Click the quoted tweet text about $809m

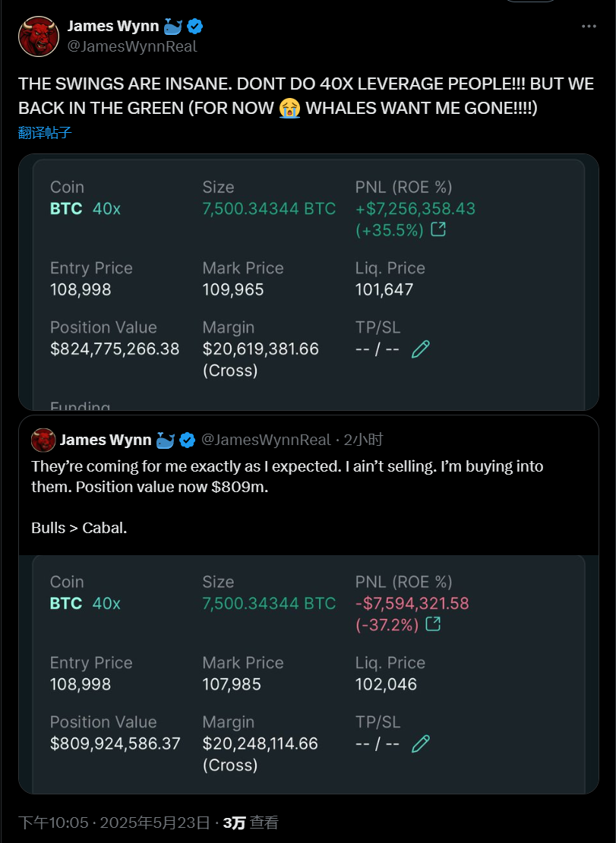[x=287, y=497]
